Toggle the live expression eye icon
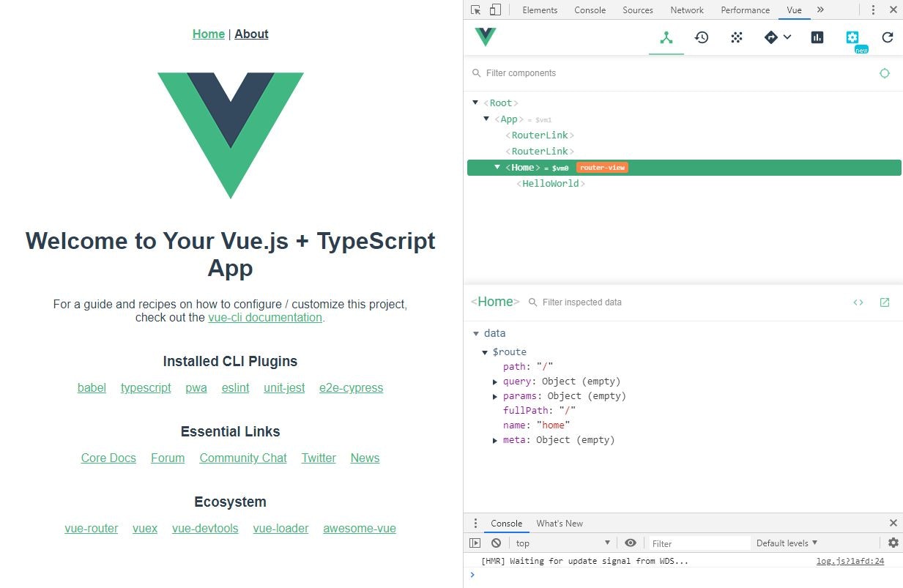 tap(631, 543)
